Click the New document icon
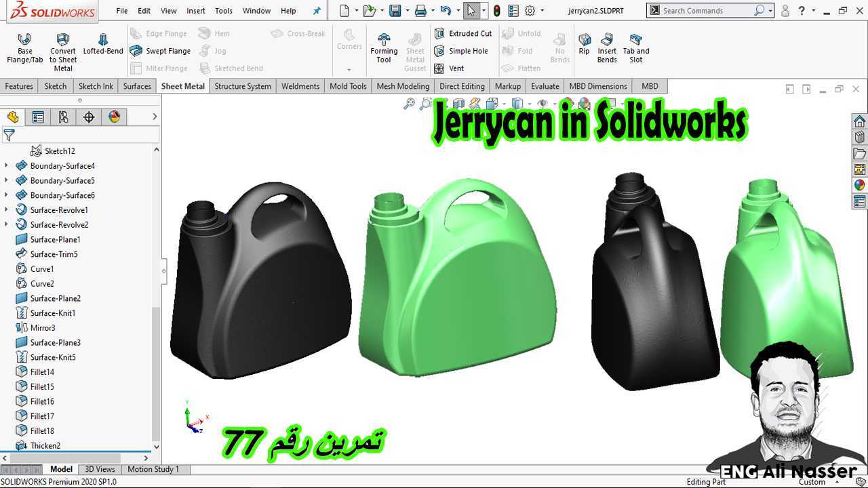Screen dimensions: 868x488 tap(344, 10)
